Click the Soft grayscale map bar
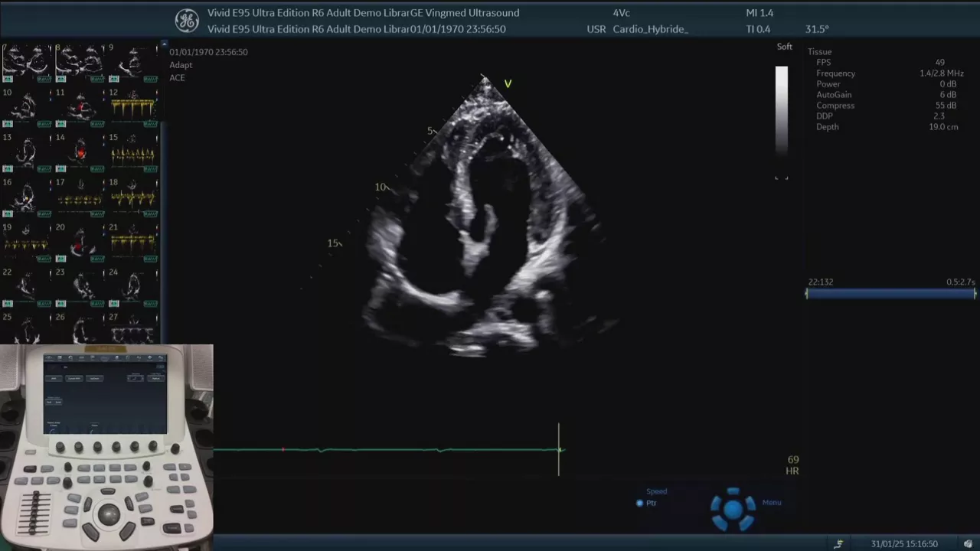 781,111
